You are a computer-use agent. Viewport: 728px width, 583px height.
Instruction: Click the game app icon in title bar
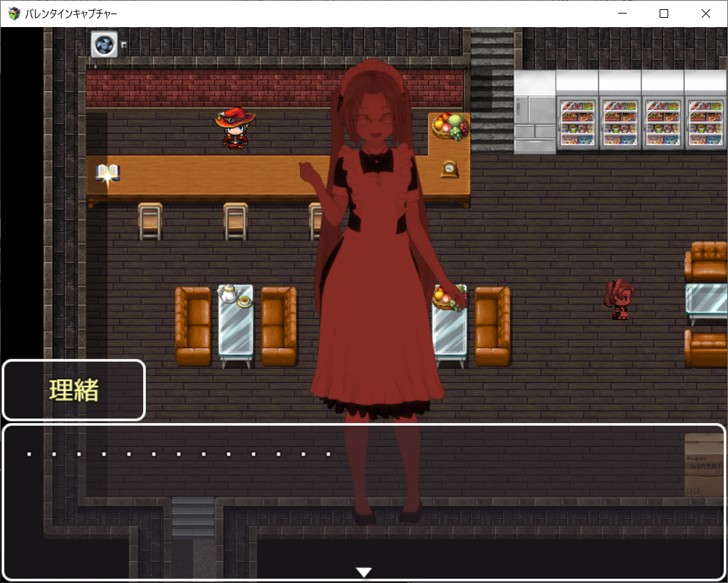point(14,14)
